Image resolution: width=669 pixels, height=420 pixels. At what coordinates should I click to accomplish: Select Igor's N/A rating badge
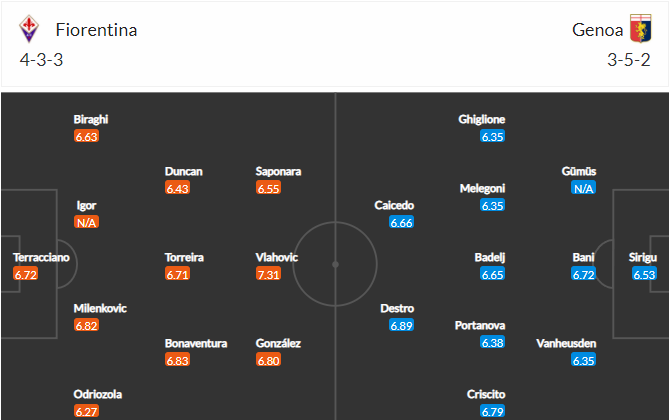86,222
